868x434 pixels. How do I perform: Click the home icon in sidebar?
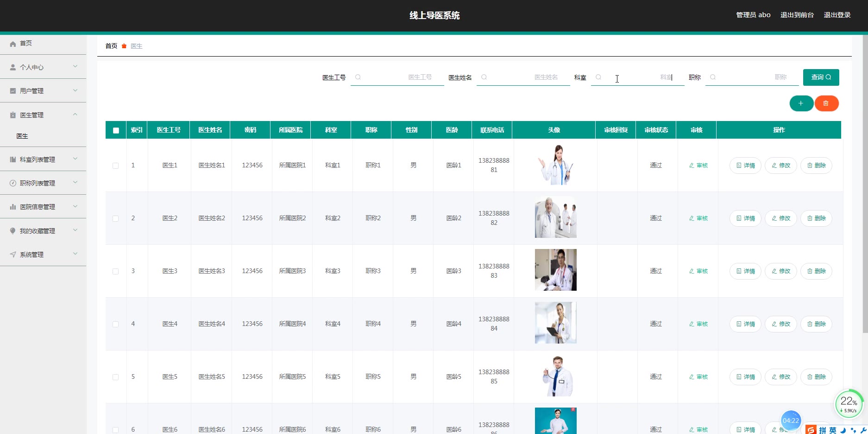pos(13,44)
